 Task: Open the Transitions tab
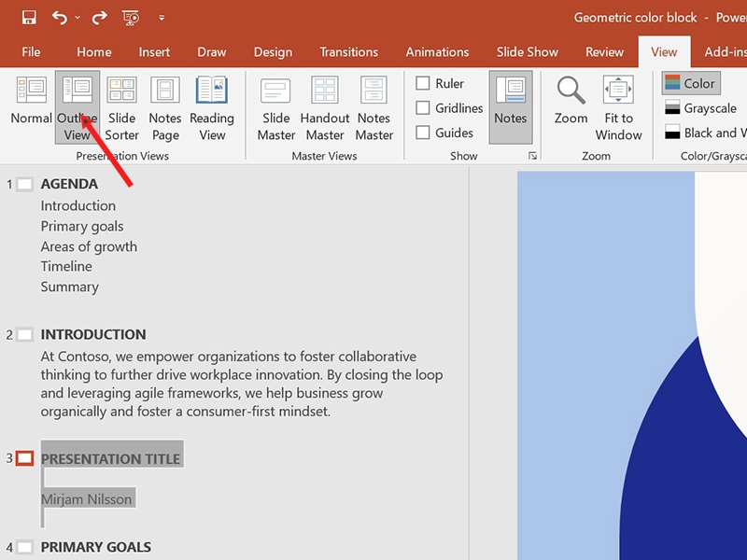348,52
